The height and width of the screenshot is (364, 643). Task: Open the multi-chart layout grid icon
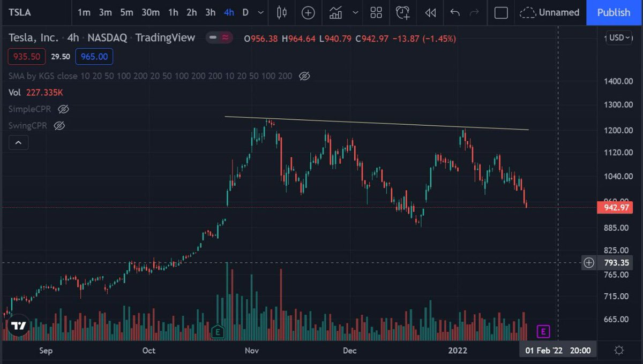click(376, 13)
